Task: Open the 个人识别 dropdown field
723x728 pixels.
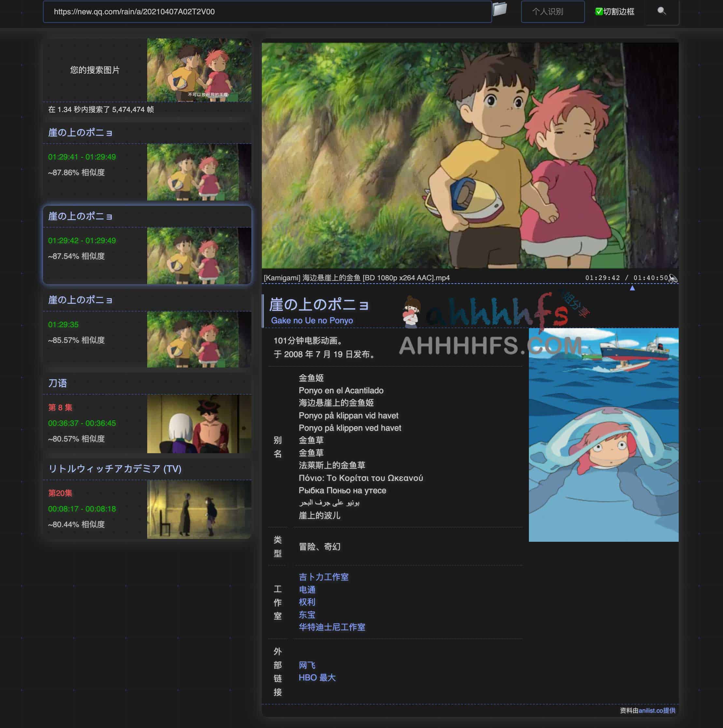Action: pos(553,12)
